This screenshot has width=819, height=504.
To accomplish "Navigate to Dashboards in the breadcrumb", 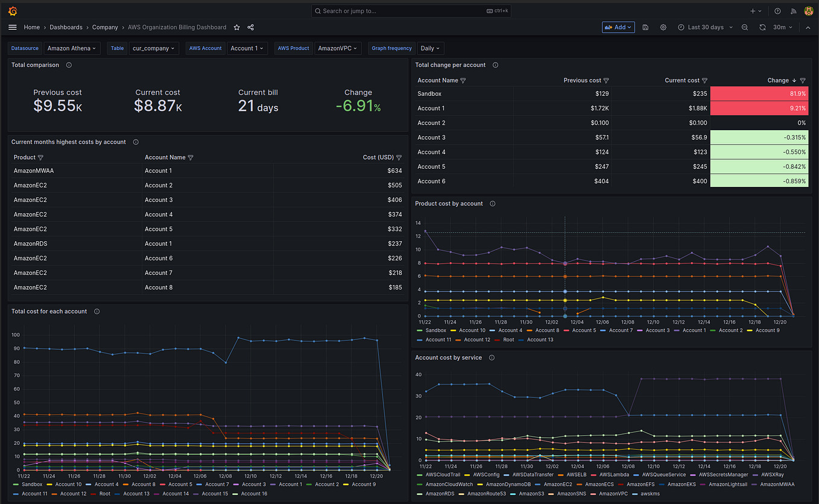I will [66, 27].
